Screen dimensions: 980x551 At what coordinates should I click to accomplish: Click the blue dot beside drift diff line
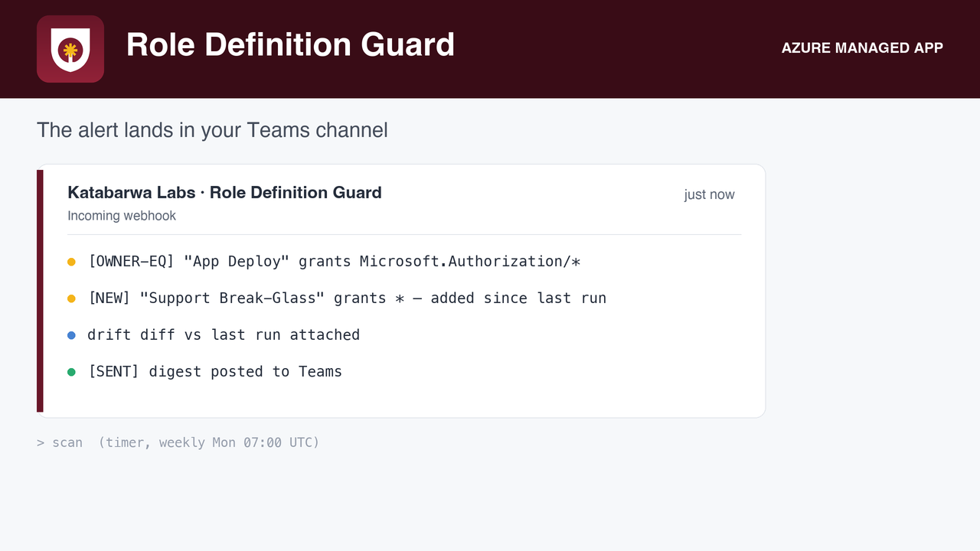pos(71,335)
